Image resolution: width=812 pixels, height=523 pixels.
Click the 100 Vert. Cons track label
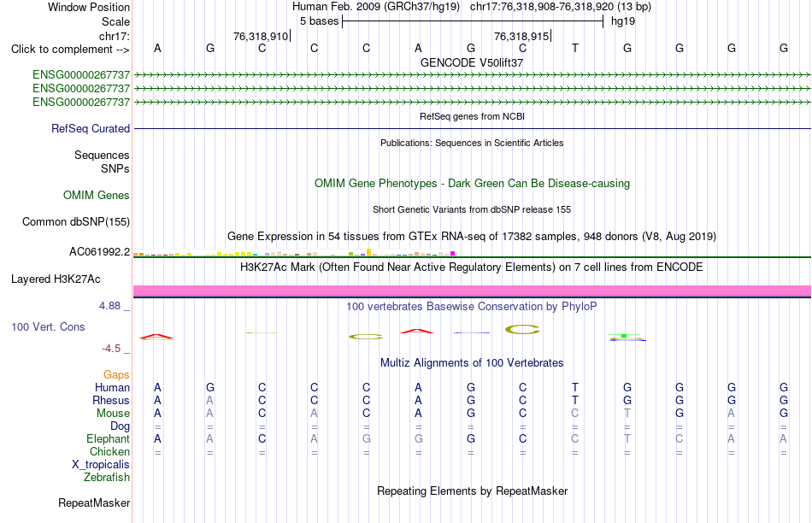(48, 326)
